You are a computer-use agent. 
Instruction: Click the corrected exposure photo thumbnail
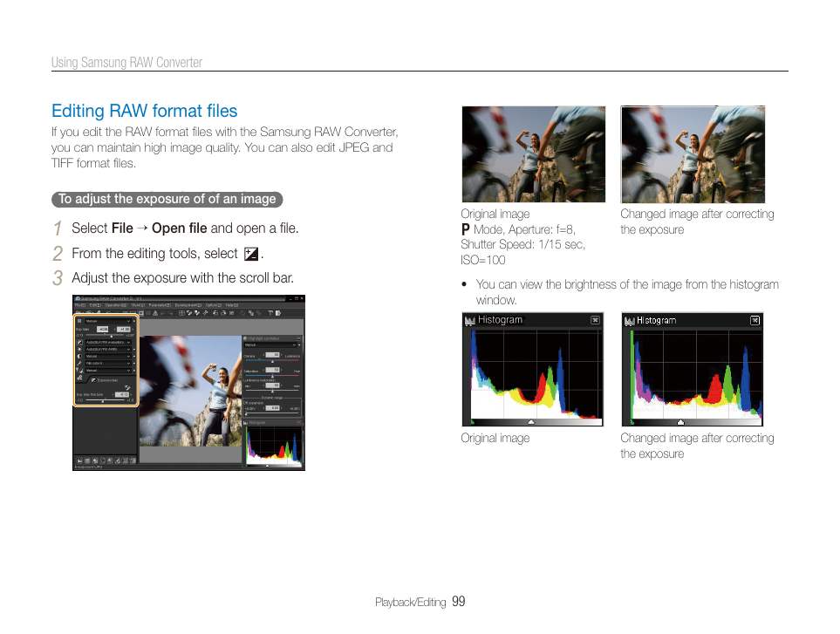[693, 154]
